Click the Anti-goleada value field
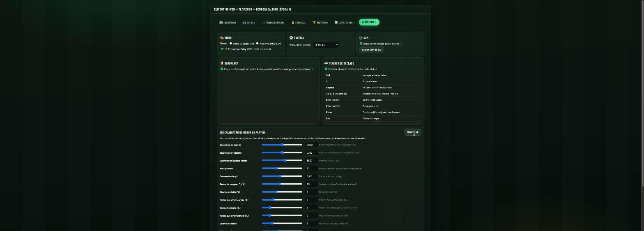644x231 pixels. (x=311, y=169)
